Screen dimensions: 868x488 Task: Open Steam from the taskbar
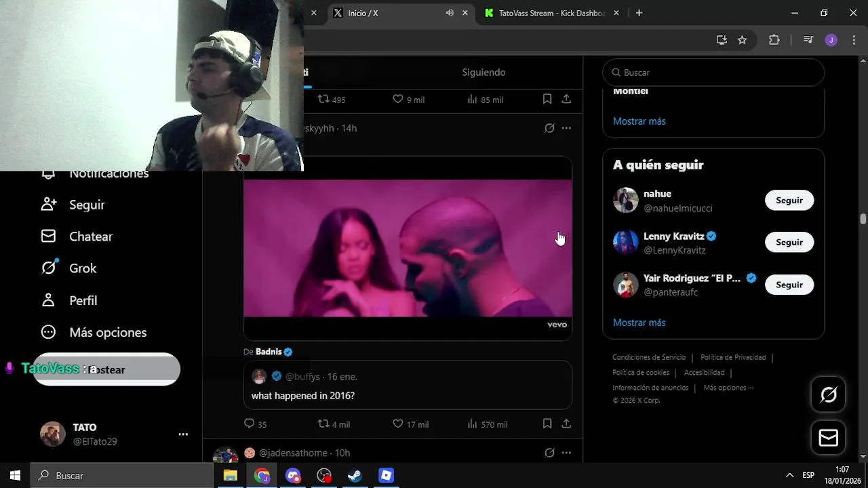pyautogui.click(x=355, y=475)
